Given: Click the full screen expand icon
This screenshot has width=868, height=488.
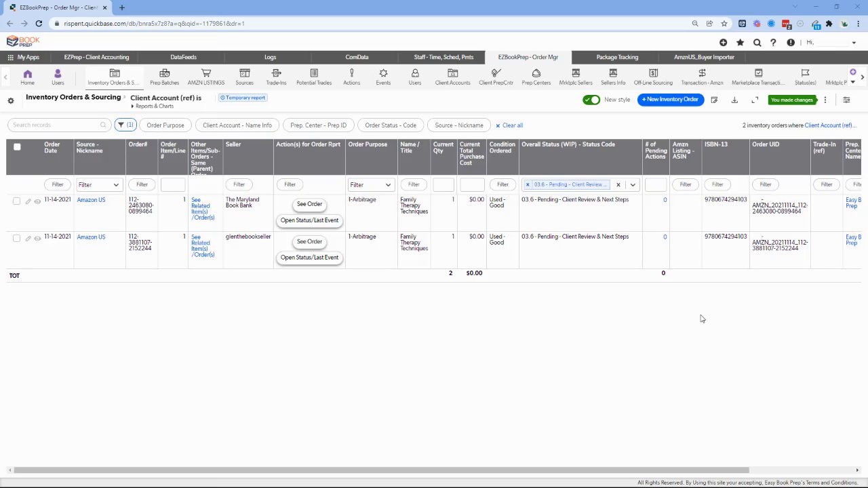Looking at the screenshot, I should coord(755,100).
